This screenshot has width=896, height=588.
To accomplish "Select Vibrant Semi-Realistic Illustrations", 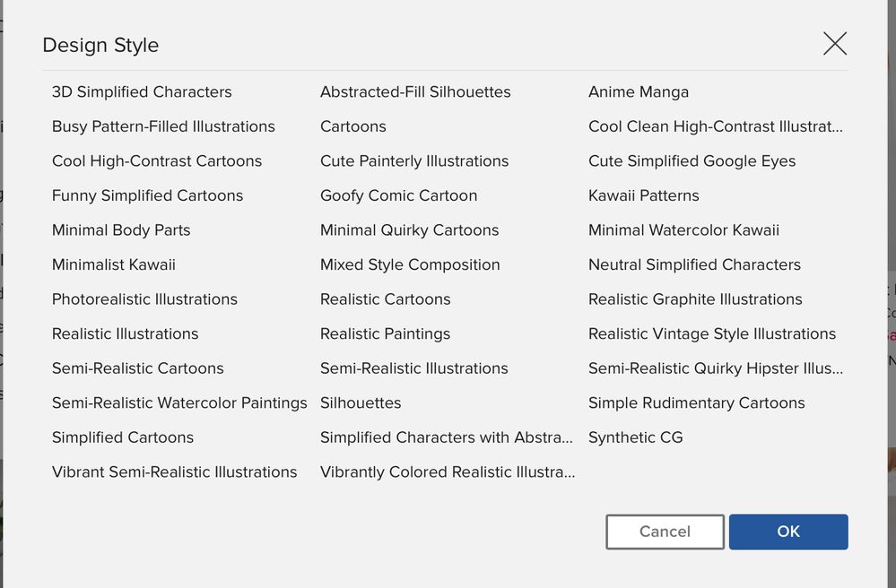I will (174, 471).
